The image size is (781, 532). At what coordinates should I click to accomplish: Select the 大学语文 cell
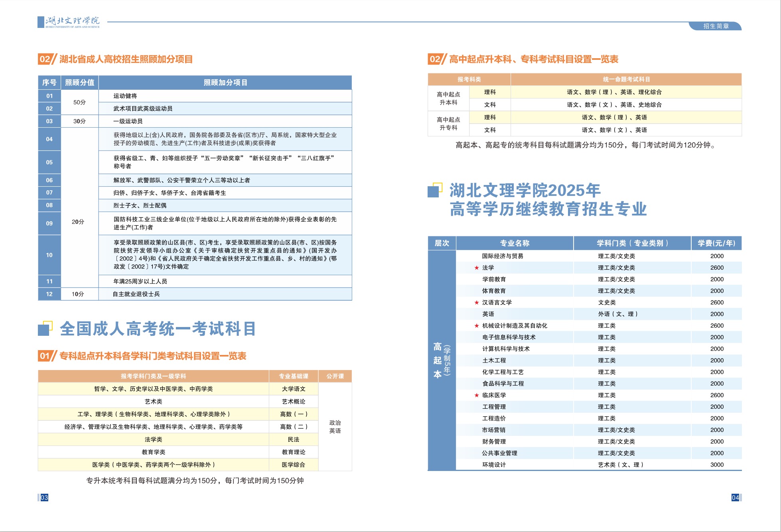(294, 389)
